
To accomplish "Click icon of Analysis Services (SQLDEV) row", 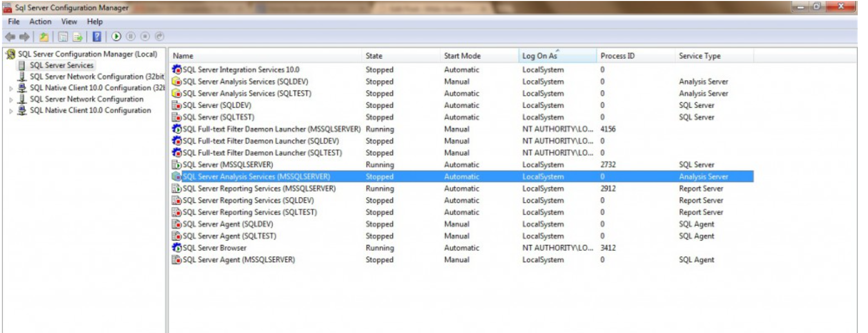I will [x=177, y=82].
